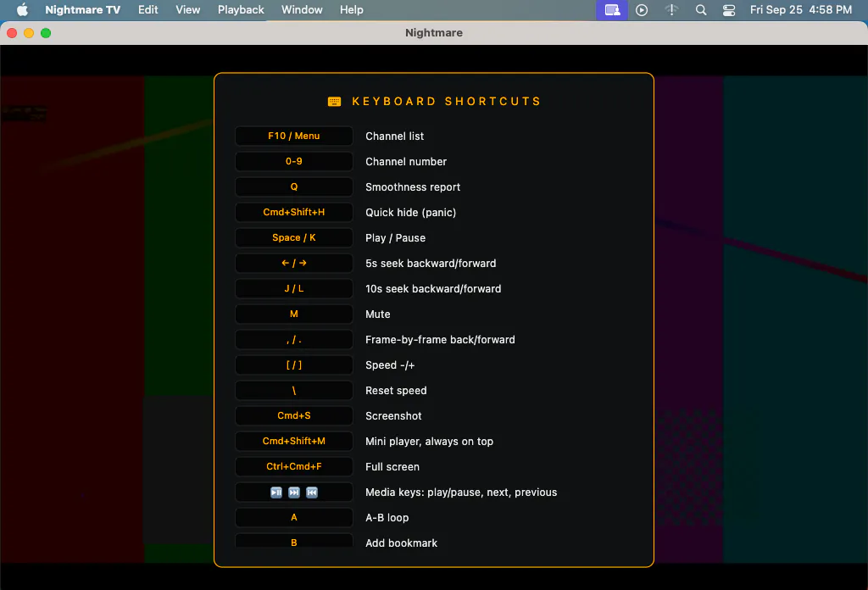This screenshot has width=868, height=590.
Task: Click the keyboard icon beside Keyboard Shortcuts title
Action: pos(334,101)
